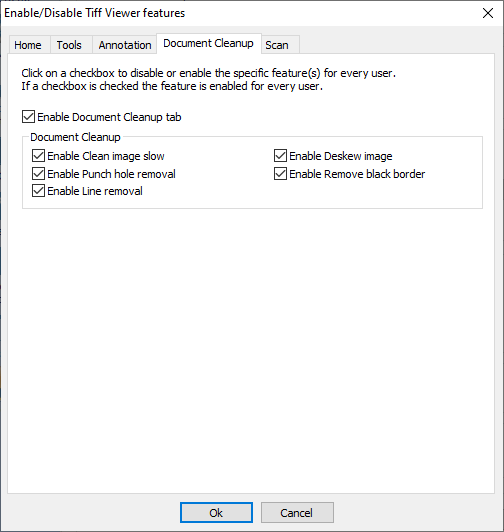This screenshot has height=532, width=504.
Task: Click the Cancel button
Action: pos(297,512)
